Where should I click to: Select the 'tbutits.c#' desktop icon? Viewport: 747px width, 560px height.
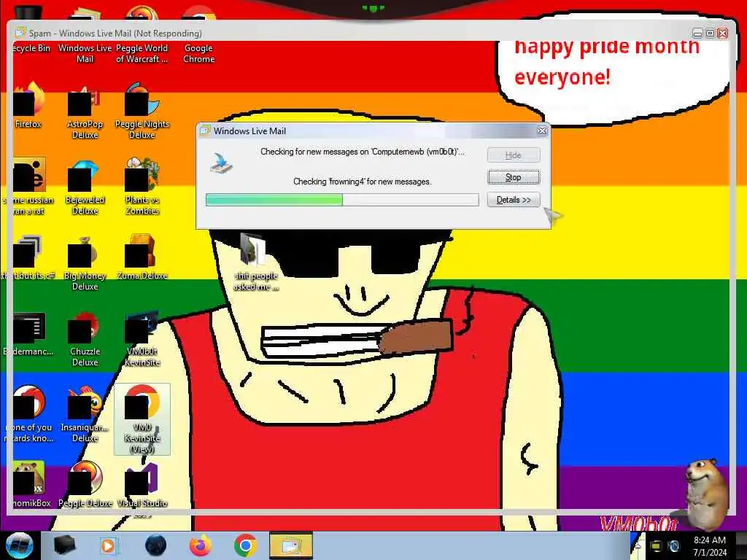click(28, 257)
